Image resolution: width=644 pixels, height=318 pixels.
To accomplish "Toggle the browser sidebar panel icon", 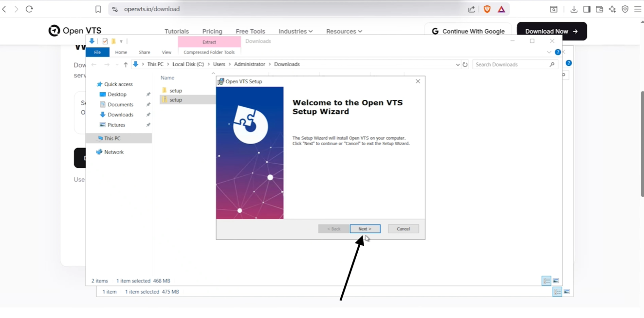I will coord(587,9).
